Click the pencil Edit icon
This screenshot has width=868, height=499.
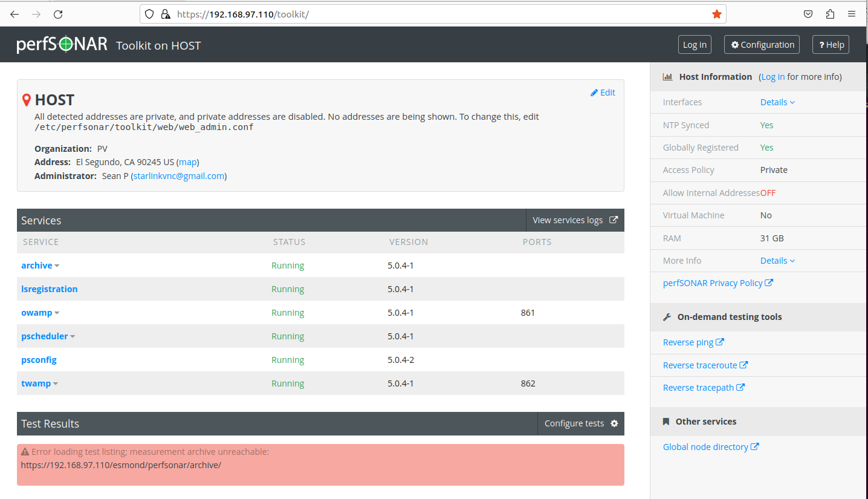point(594,93)
